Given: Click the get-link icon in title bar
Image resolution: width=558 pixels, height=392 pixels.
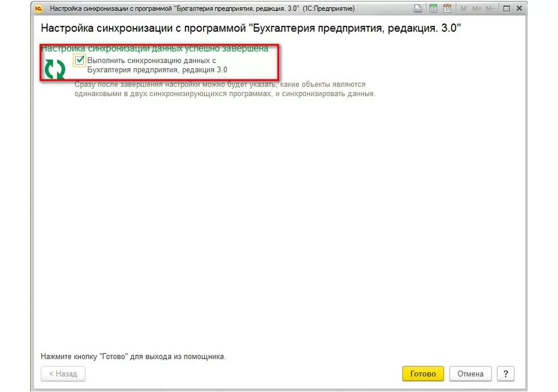Looking at the screenshot, I should tap(418, 8).
